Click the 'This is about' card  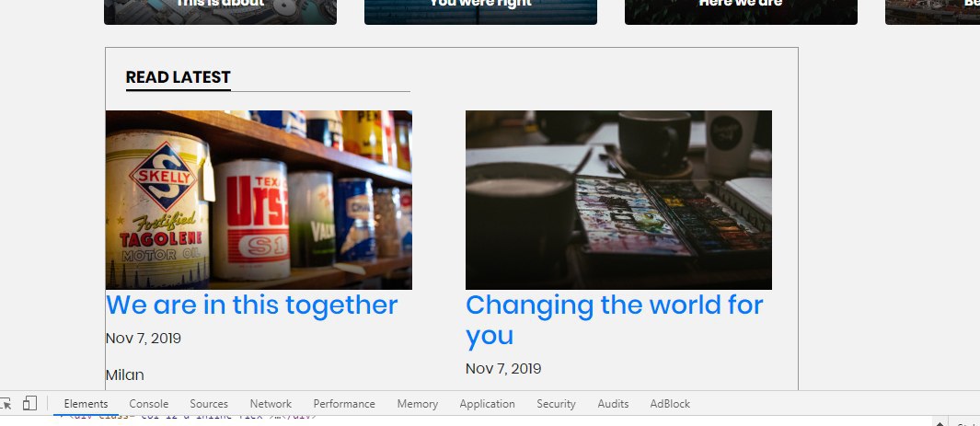point(220,9)
